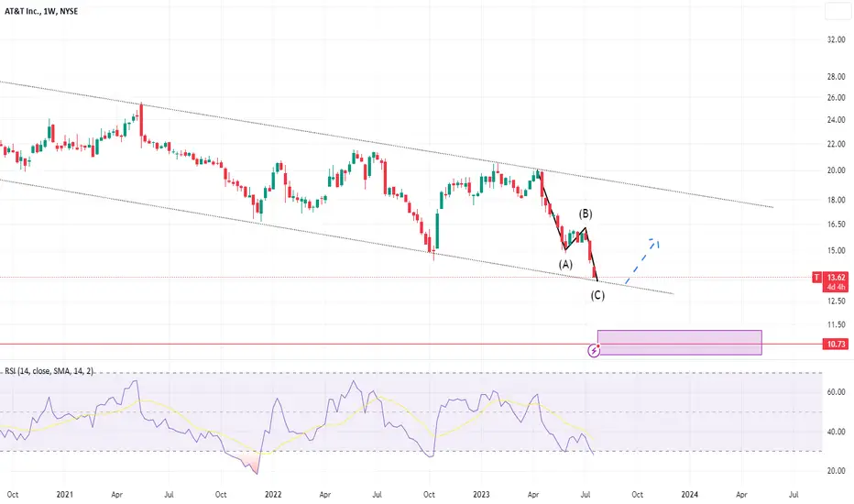Click the purple lightning event icon
Viewport: 854px width, 504px height.
tap(594, 350)
